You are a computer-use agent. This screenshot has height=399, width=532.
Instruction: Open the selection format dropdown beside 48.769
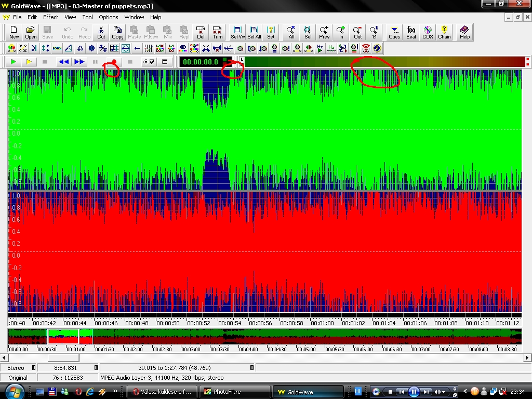(252, 368)
